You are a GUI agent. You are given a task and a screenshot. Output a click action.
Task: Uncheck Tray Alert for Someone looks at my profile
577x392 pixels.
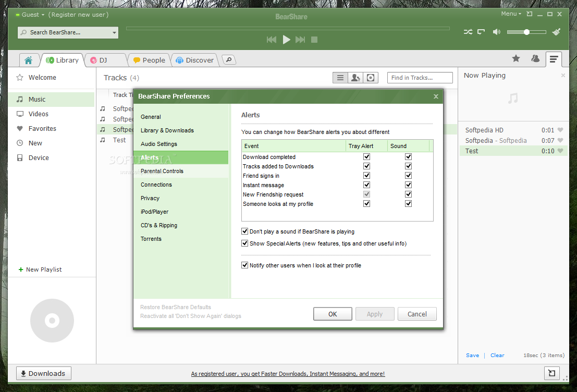coord(366,203)
